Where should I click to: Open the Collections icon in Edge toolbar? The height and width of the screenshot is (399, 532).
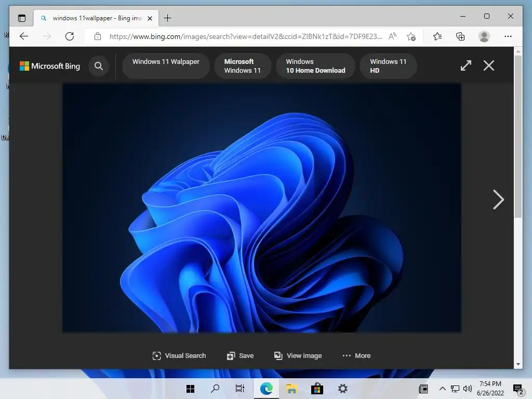[x=460, y=36]
